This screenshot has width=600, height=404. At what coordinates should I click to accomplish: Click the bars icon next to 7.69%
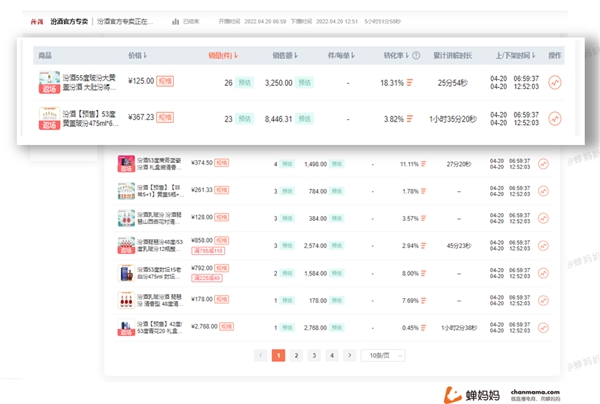point(424,300)
